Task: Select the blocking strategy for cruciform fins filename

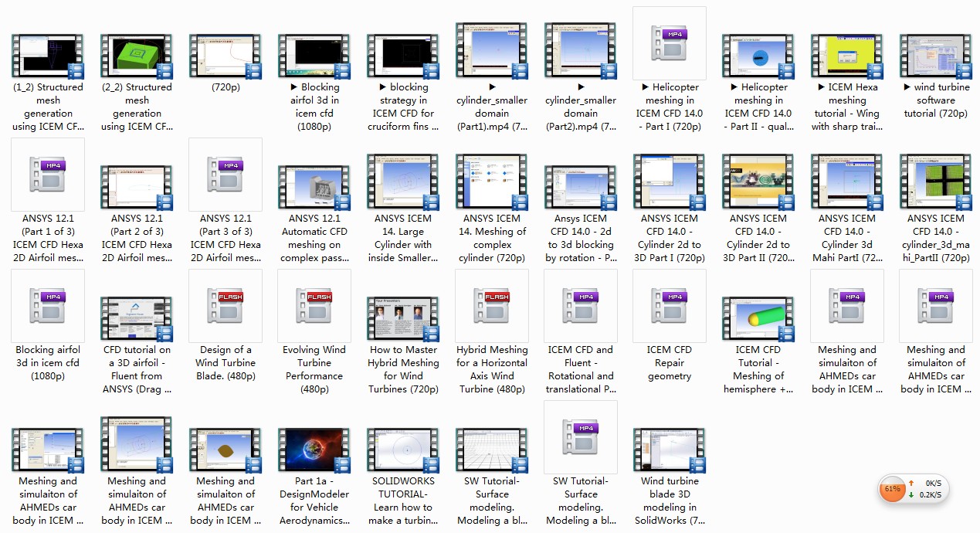Action: click(x=403, y=107)
